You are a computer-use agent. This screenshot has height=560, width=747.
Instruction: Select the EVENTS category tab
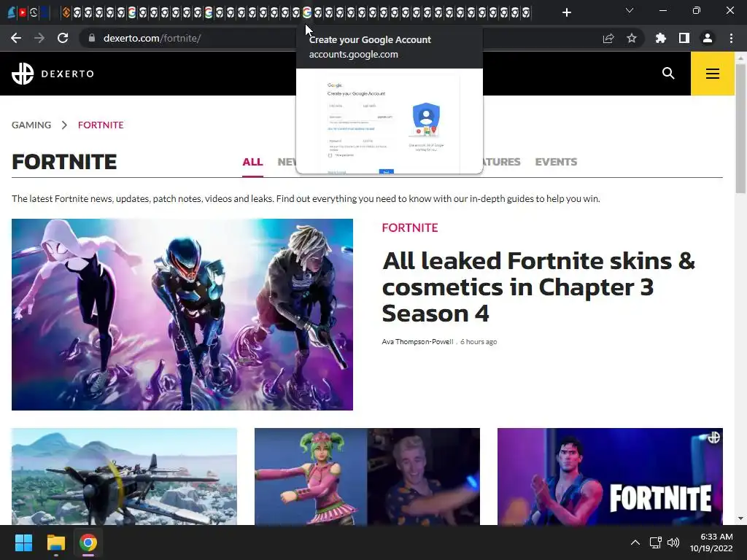point(556,162)
